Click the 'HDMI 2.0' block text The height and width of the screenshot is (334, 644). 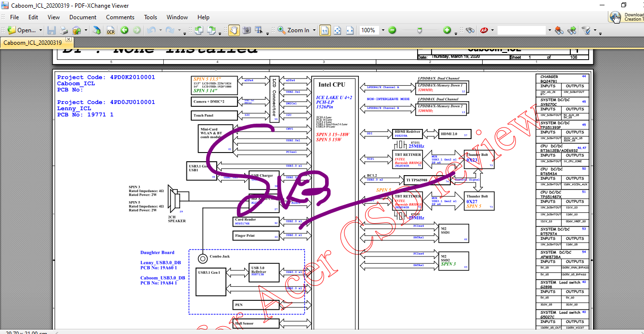point(448,134)
